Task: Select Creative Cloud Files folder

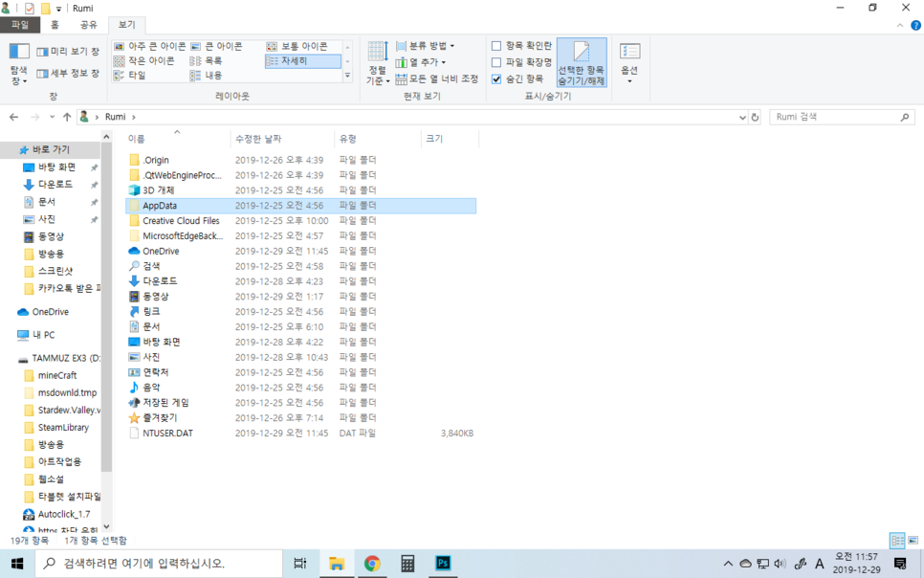Action: pyautogui.click(x=181, y=221)
